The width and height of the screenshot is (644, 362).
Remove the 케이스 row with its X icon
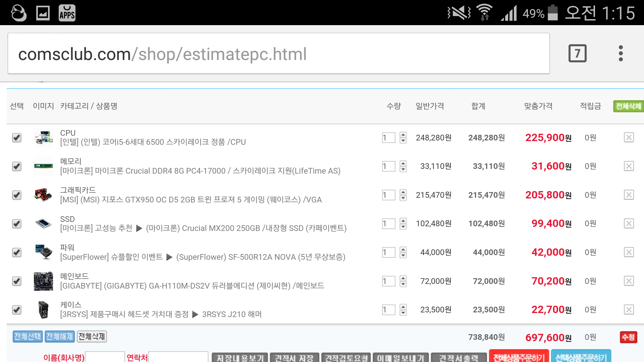(x=629, y=309)
